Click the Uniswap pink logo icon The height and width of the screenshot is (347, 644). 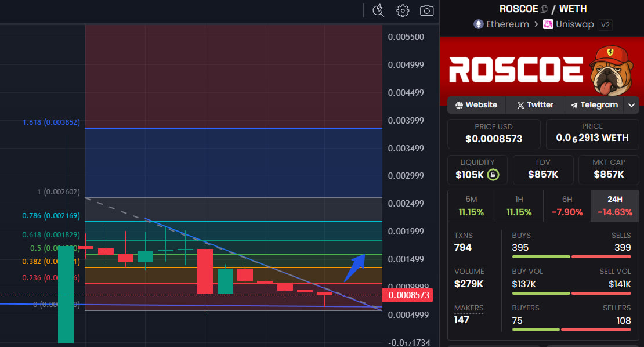coord(548,24)
